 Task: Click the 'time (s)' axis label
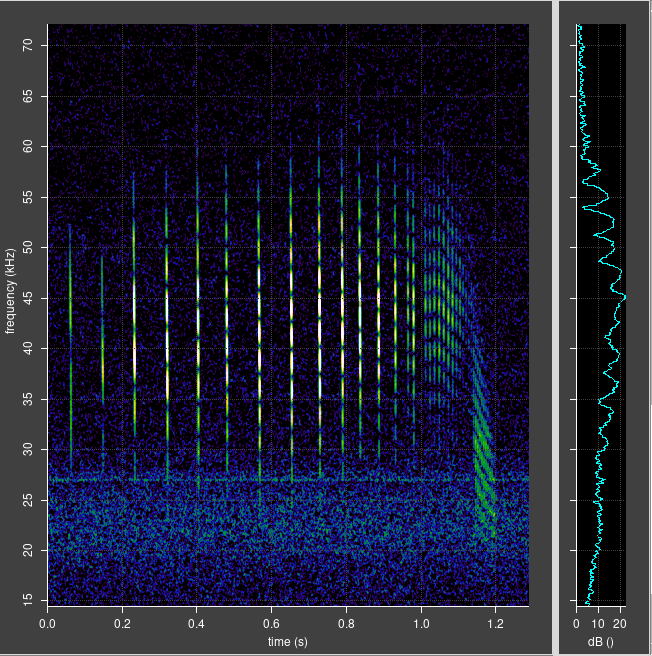point(287,639)
